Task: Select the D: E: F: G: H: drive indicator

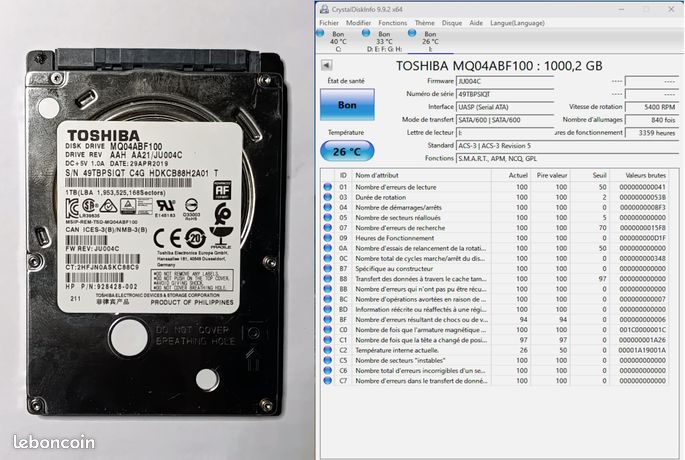Action: point(384,41)
